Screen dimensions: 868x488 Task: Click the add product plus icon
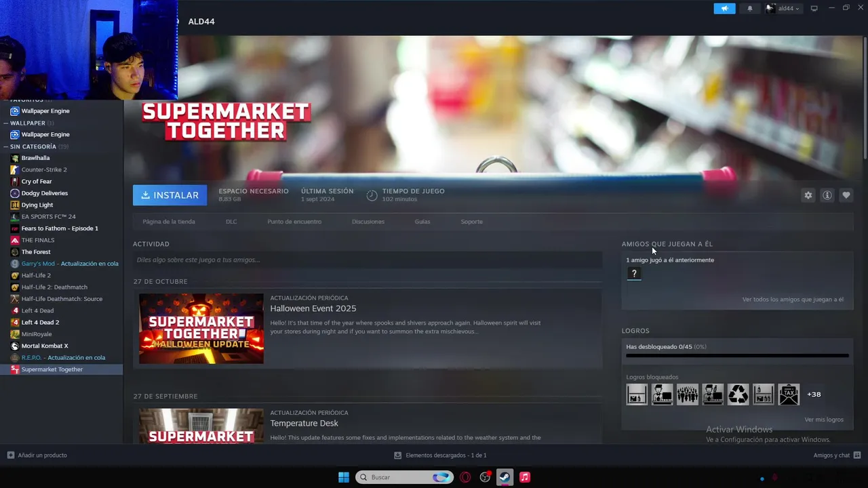pos(10,455)
